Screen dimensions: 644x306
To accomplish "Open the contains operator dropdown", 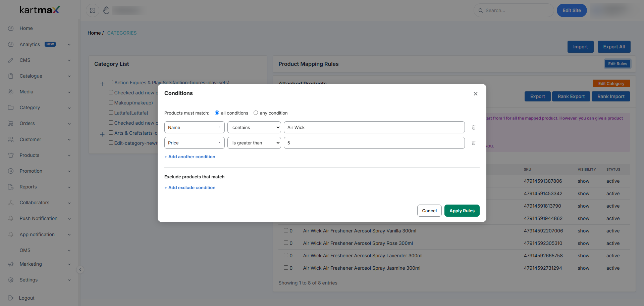I will point(254,127).
